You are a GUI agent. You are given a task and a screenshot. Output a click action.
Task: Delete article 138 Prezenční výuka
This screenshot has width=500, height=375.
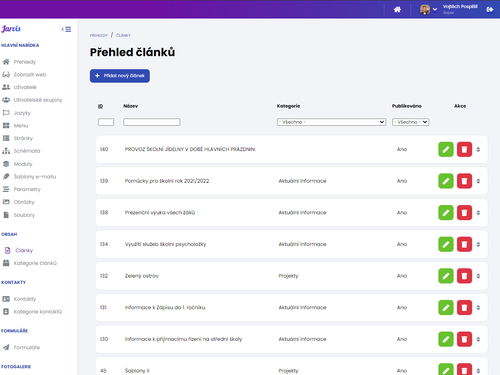[464, 213]
